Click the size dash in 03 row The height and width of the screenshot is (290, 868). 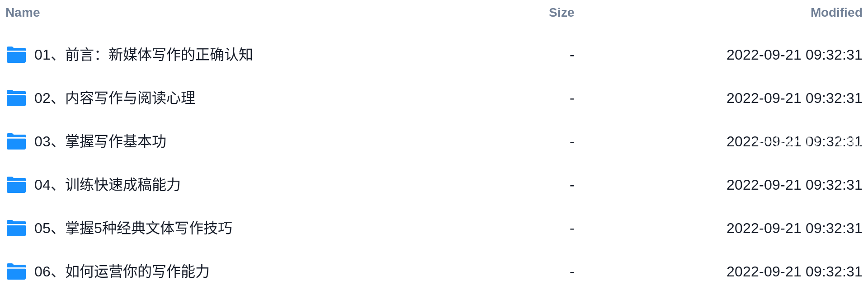coord(572,142)
